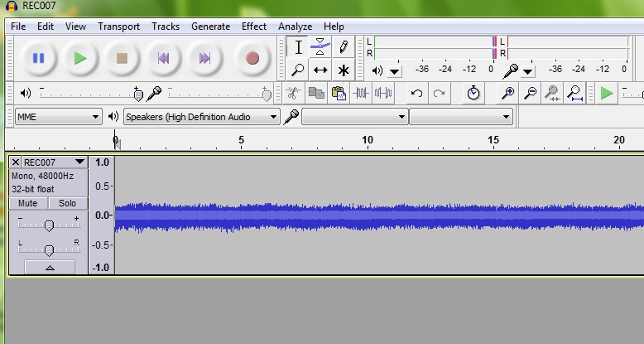Click the Zoom In magnifier icon
644x344 pixels.
click(508, 94)
